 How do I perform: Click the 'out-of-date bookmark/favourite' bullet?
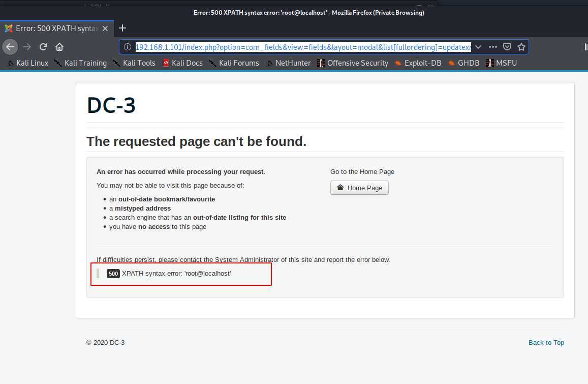(162, 199)
